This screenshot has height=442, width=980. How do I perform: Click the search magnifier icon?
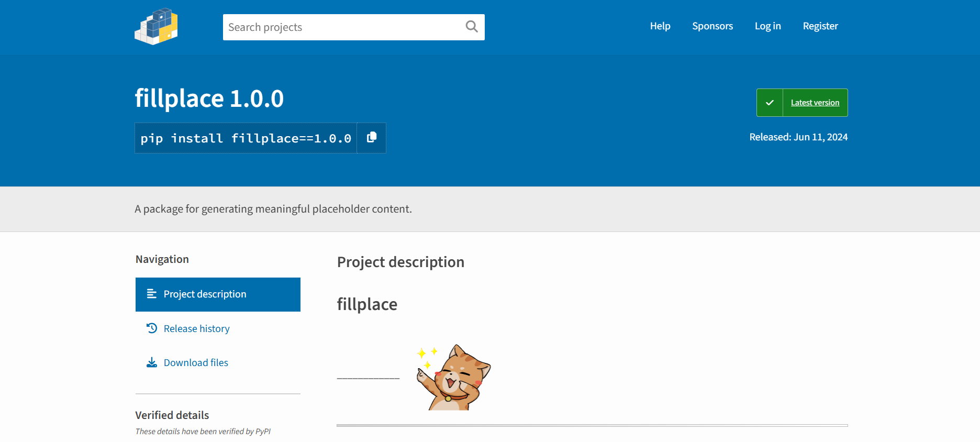[x=472, y=27]
